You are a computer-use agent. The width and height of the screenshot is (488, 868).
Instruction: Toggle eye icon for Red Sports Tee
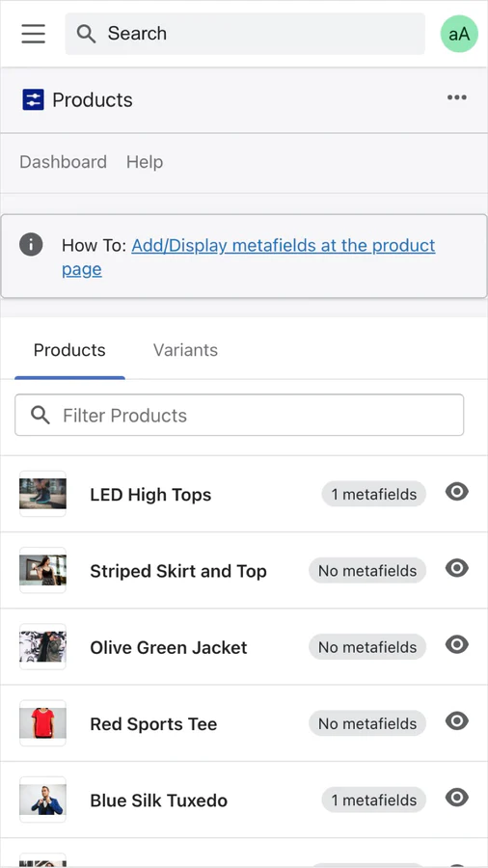[457, 720]
